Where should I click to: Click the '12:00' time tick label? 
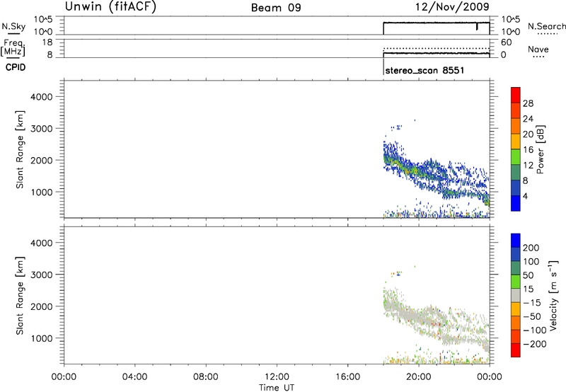277,377
